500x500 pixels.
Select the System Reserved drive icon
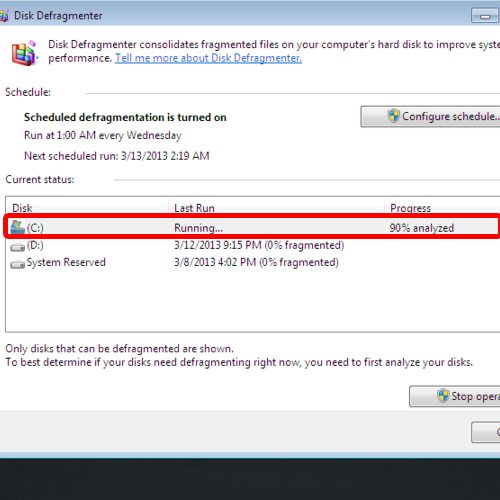[17, 264]
